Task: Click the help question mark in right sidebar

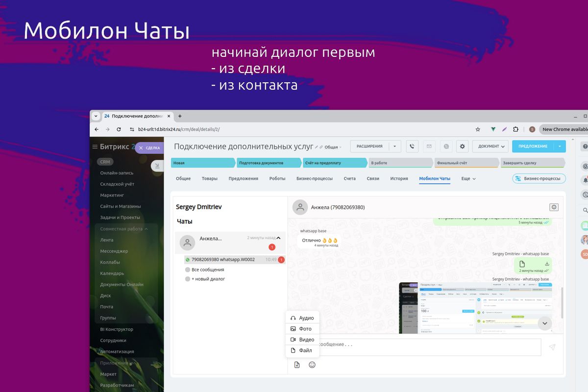Action: [585, 147]
